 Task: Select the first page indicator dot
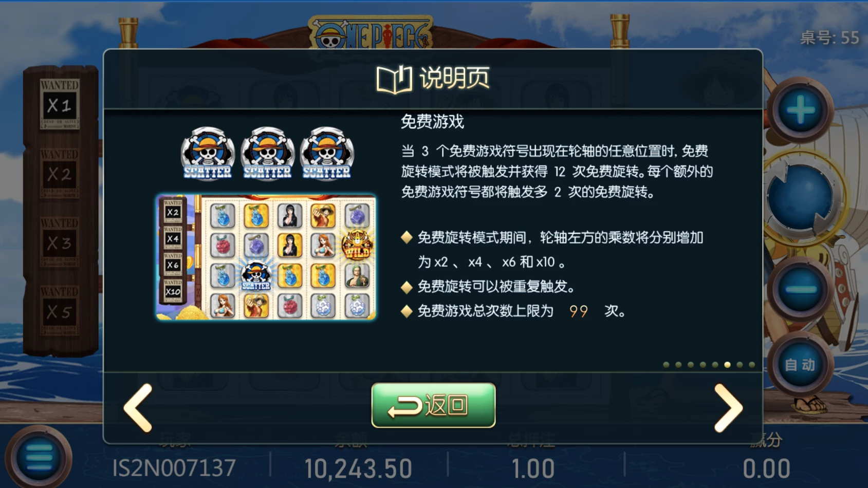click(x=666, y=365)
